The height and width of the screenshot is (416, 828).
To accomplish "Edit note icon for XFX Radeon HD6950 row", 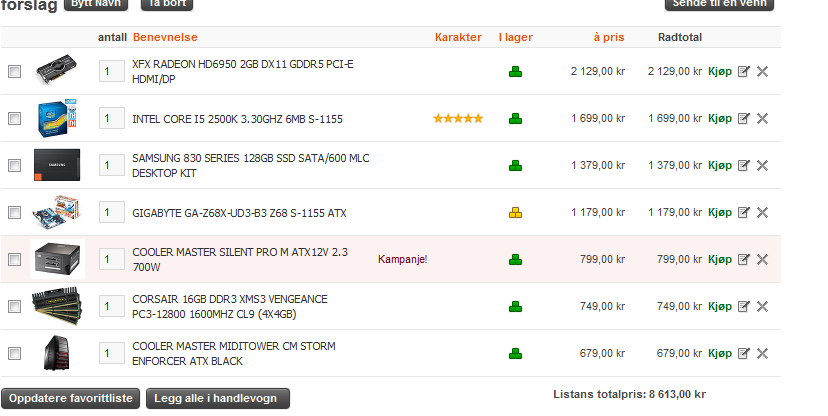I will [x=744, y=71].
